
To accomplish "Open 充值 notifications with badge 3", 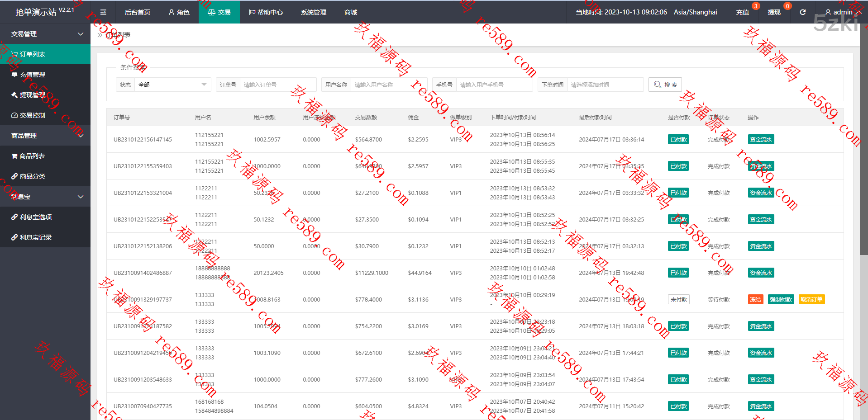I will 742,12.
